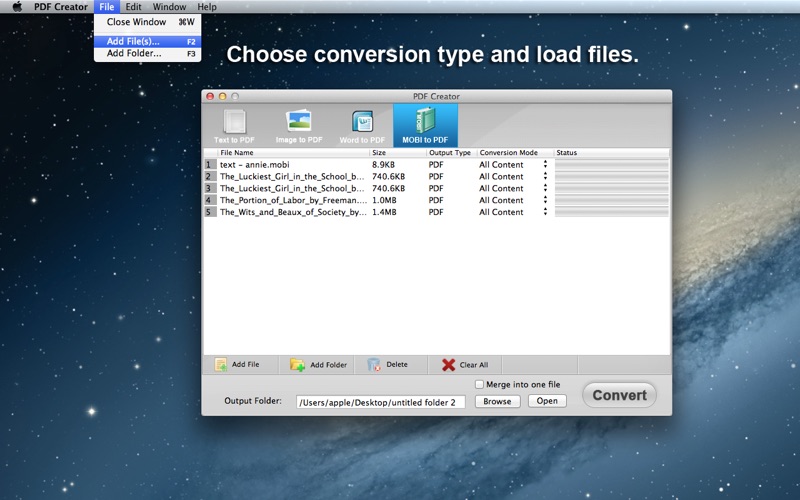Click the Open button
The height and width of the screenshot is (500, 800).
(547, 401)
